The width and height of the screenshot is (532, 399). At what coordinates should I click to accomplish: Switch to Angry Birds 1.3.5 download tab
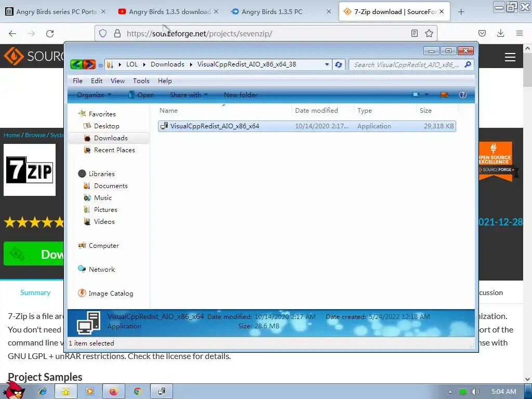pos(169,12)
